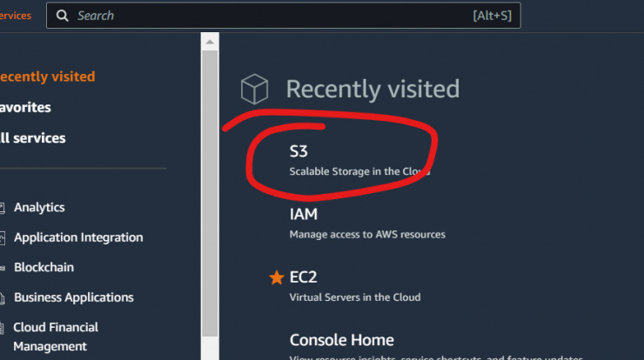Screen dimensions: 644x360
Task: Select Favorites in the sidebar
Action: click(25, 108)
